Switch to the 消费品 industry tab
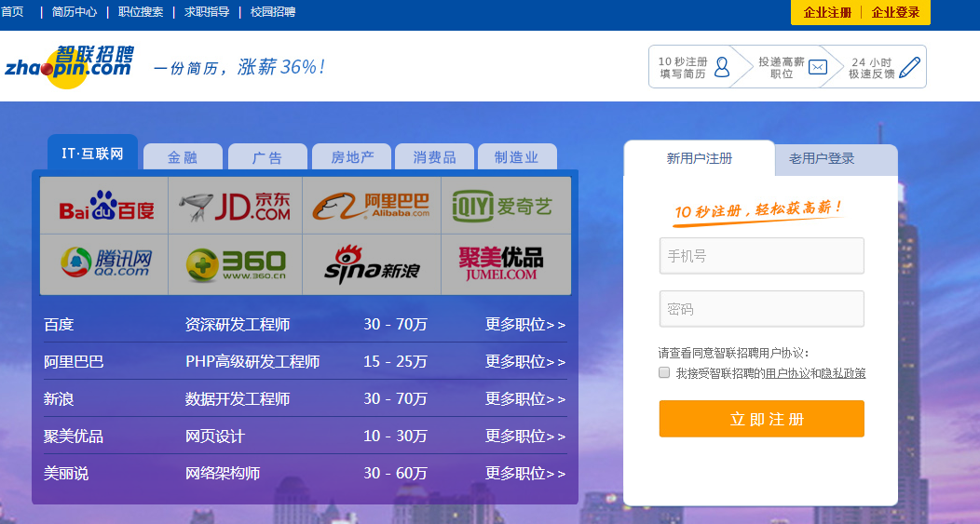980x524 pixels. [434, 157]
